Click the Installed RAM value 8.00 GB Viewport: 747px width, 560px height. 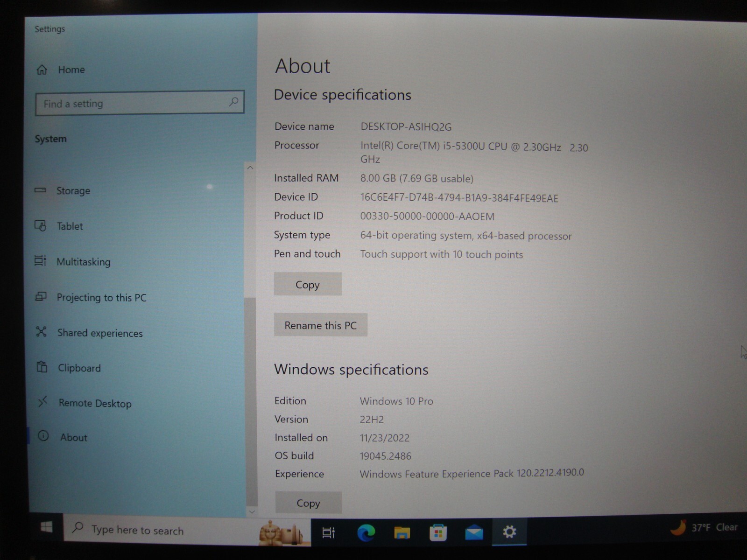(416, 178)
